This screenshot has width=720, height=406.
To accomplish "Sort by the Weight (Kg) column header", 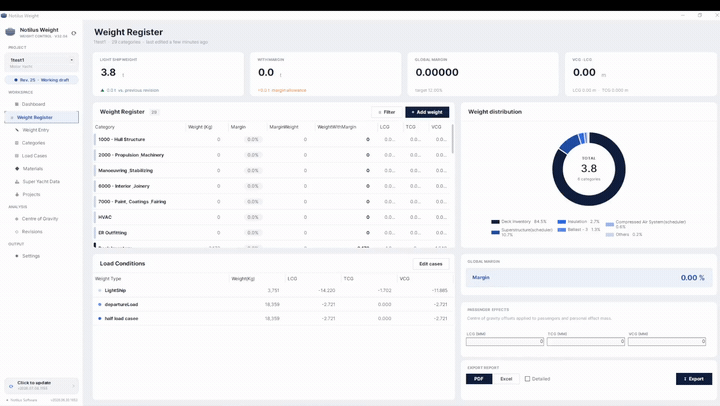I will coord(200,127).
